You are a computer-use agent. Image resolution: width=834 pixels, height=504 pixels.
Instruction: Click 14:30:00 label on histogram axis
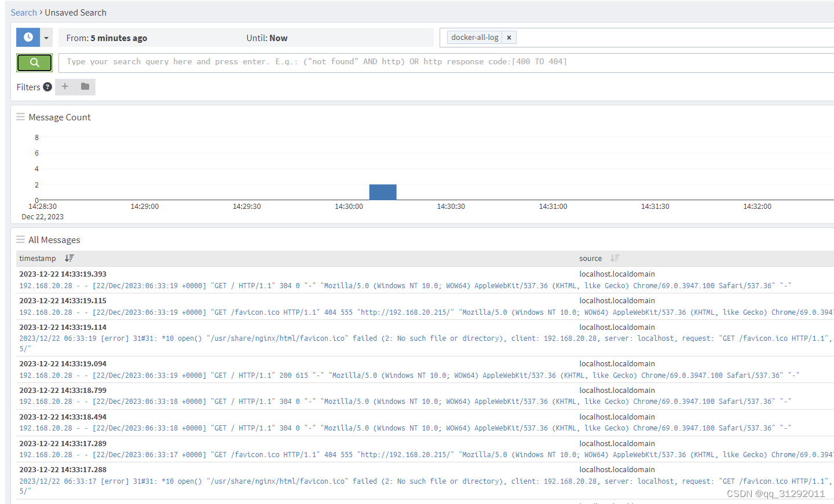click(349, 207)
